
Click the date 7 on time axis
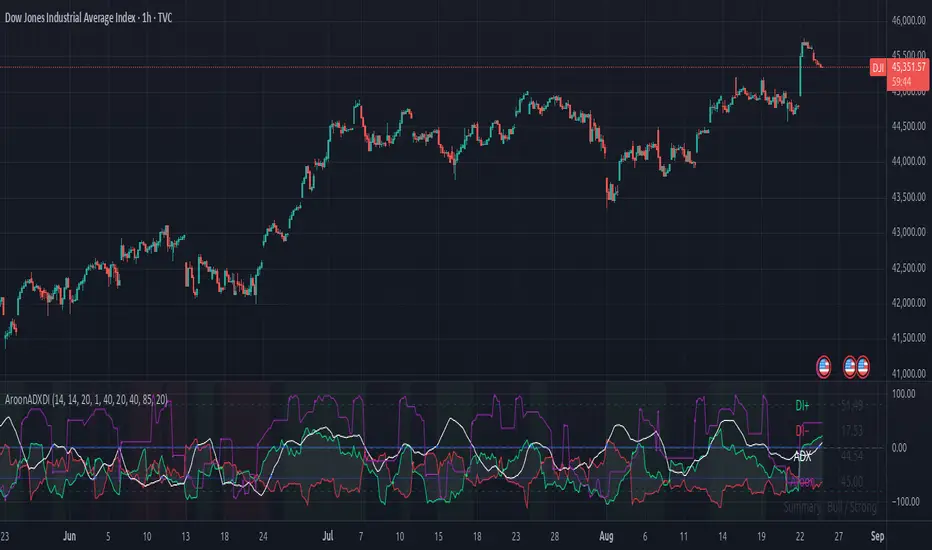(361, 536)
